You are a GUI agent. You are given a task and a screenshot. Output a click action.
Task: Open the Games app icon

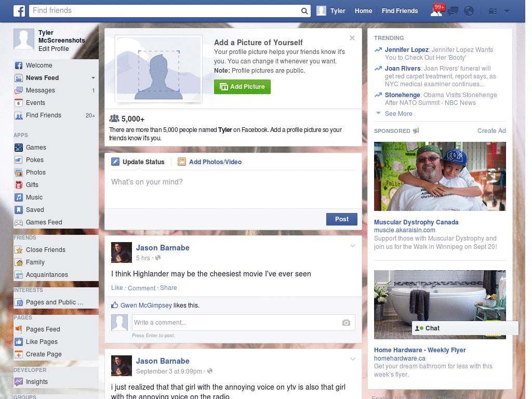[19, 148]
